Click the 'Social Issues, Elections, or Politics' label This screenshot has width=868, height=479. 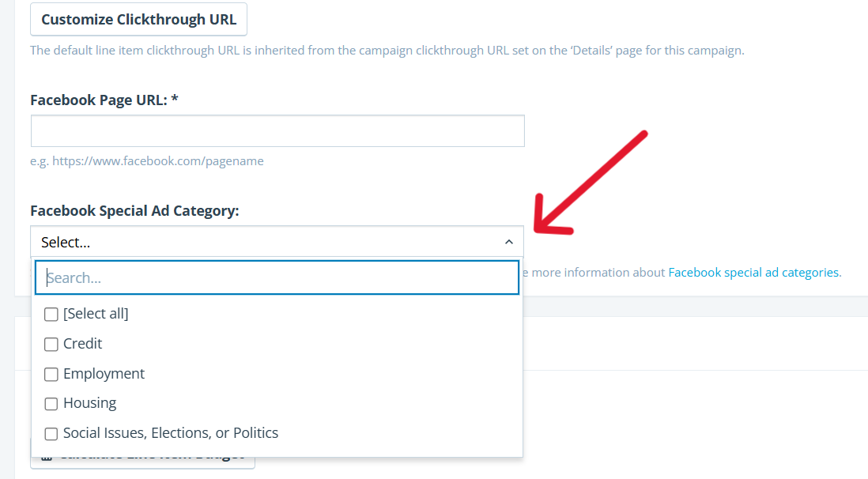pyautogui.click(x=171, y=433)
